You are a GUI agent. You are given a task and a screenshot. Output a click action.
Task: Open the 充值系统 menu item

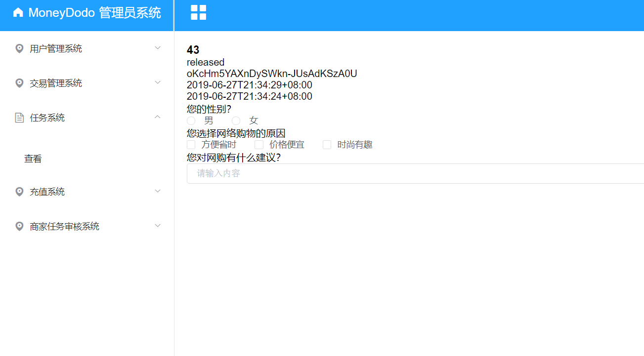pos(87,192)
